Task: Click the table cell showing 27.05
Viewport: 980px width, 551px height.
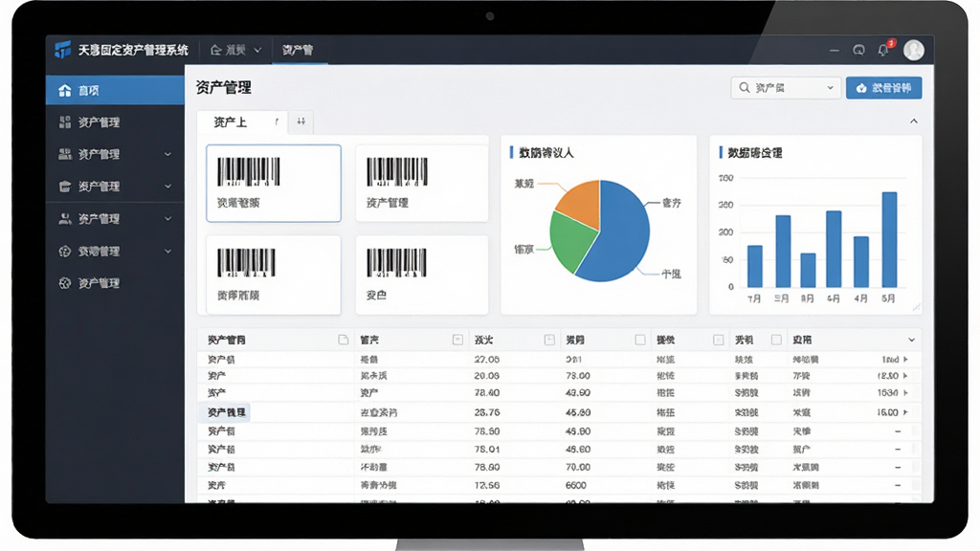Action: (x=486, y=360)
